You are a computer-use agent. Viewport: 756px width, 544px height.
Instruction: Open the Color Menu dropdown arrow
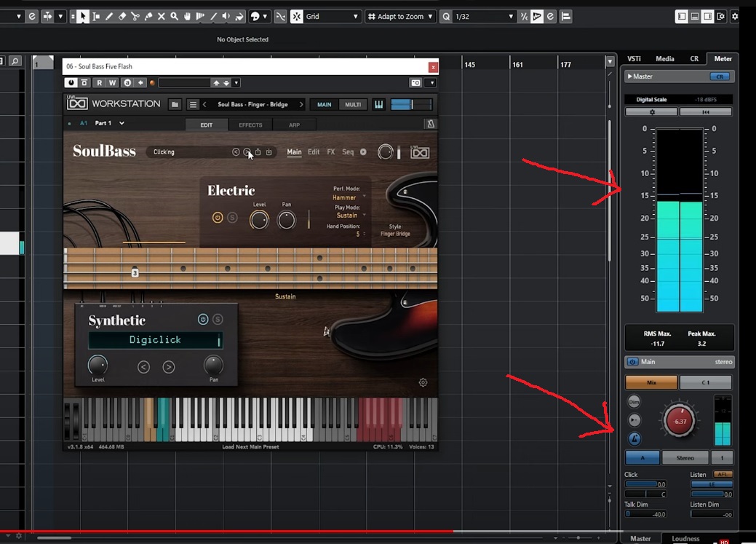[265, 17]
